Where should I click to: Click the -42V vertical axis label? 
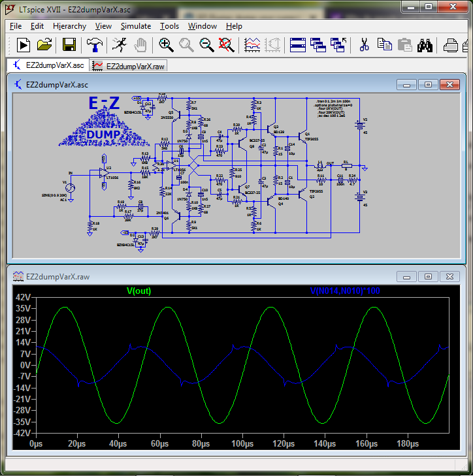tap(22, 433)
